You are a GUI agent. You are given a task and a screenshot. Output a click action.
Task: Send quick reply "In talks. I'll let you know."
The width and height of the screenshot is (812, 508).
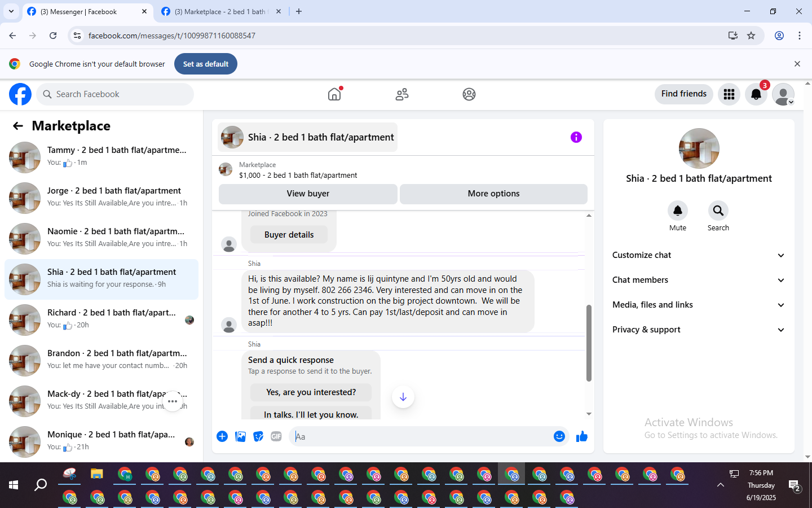point(311,414)
